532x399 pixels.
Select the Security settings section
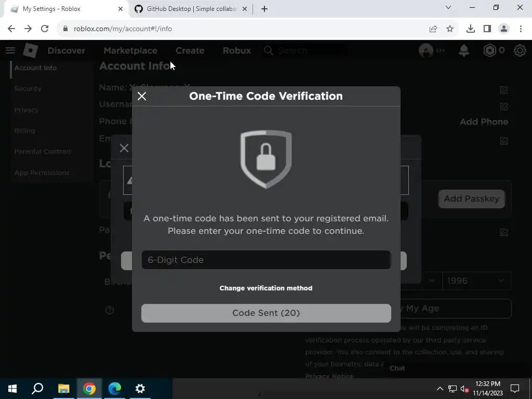(x=28, y=88)
